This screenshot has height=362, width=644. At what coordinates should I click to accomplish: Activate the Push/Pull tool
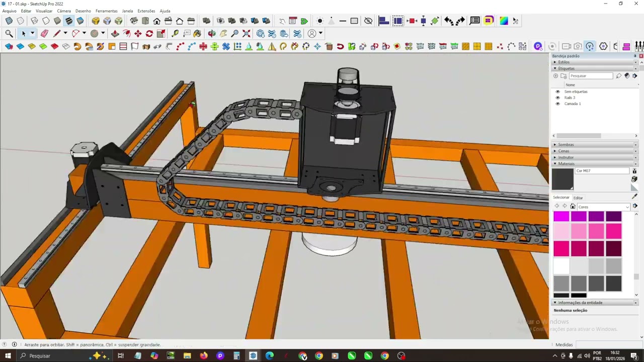[x=115, y=34]
